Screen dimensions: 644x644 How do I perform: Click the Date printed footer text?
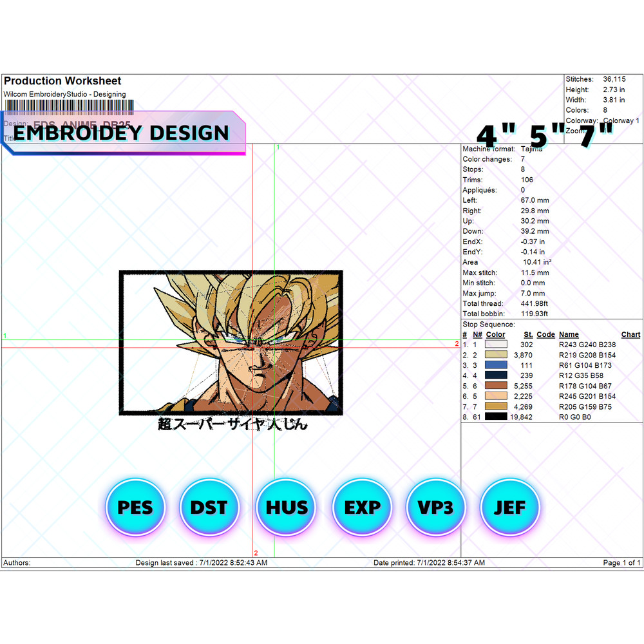point(429,562)
